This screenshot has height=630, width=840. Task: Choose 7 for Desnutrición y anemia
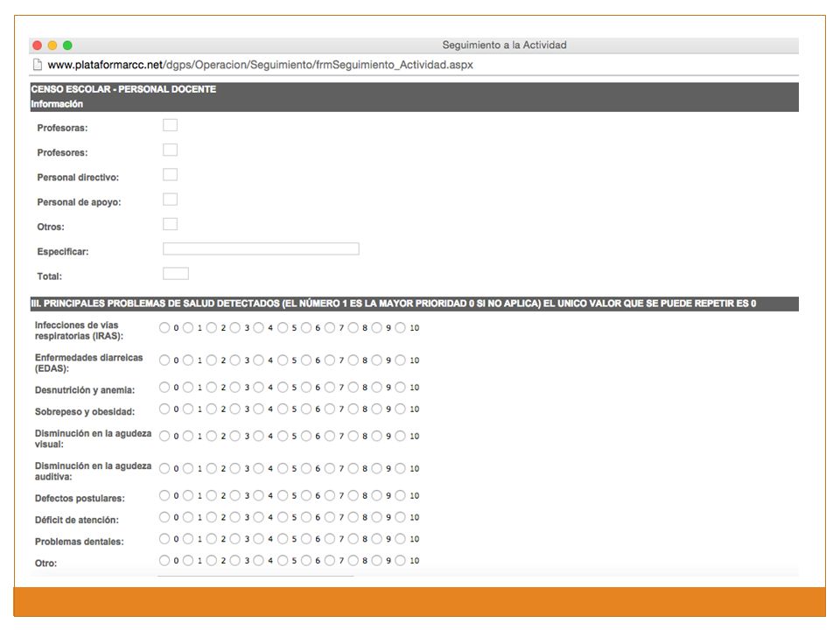pyautogui.click(x=330, y=388)
